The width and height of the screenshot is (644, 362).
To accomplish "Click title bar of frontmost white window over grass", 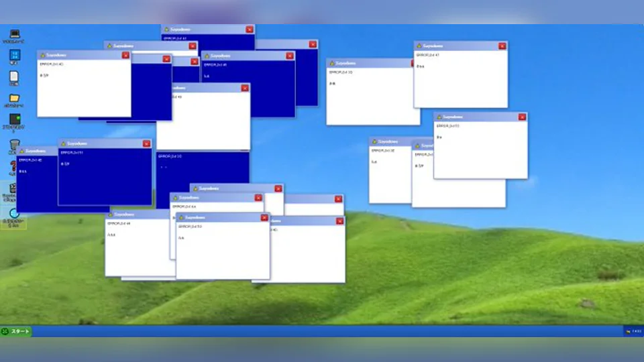I will pyautogui.click(x=223, y=217).
